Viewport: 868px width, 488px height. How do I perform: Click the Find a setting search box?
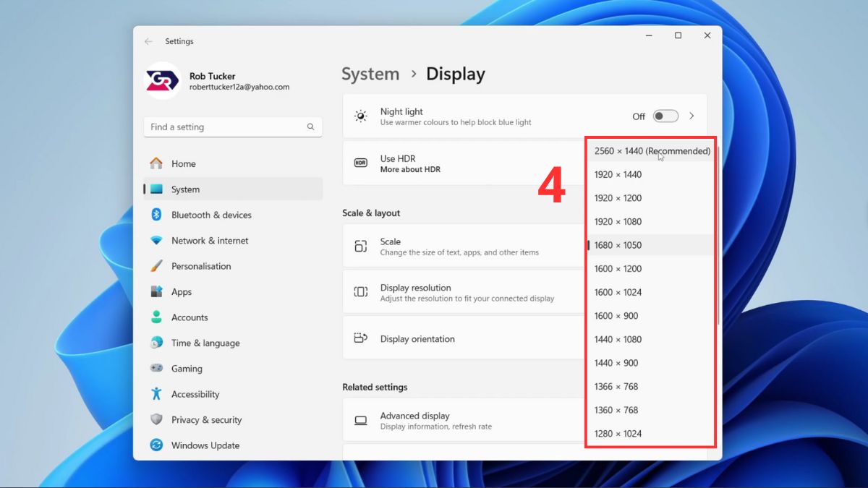pos(232,127)
